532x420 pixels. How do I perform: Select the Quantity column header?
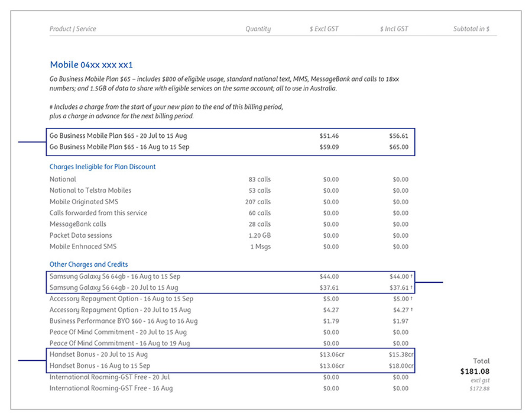258,29
